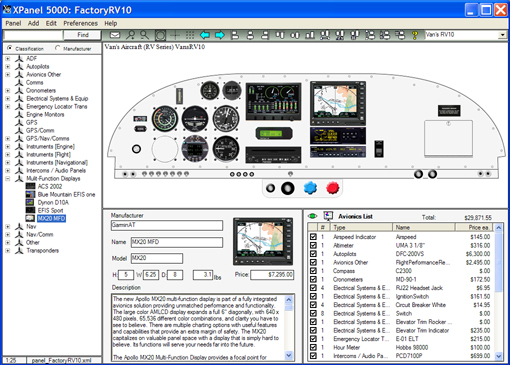510x365 pixels.
Task: Click the ACS 2002 item icon
Action: [x=30, y=186]
